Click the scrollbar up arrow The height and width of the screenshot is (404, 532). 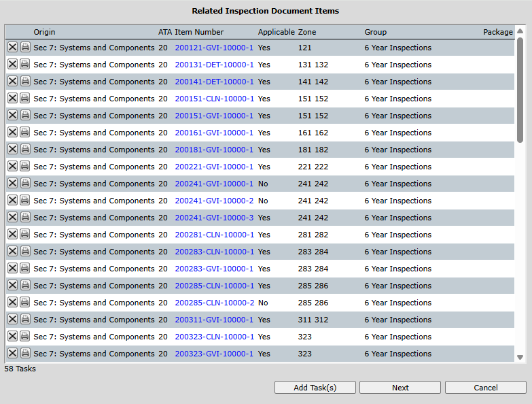[520, 31]
